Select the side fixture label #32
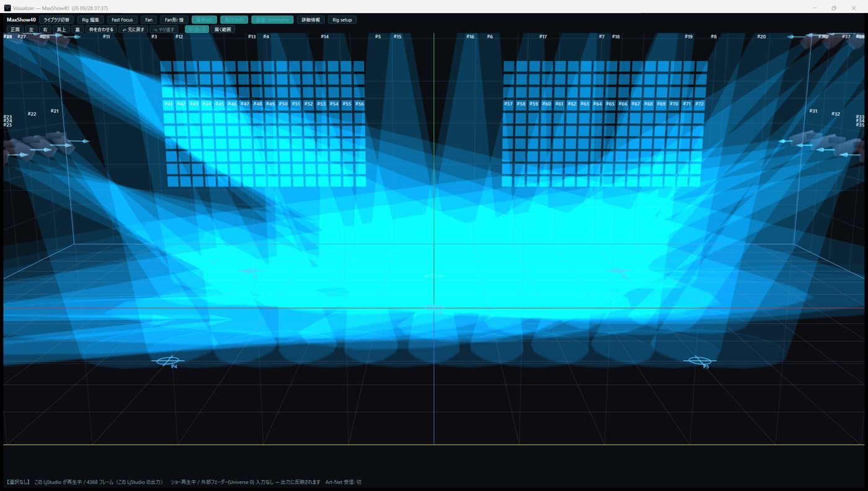 point(836,114)
